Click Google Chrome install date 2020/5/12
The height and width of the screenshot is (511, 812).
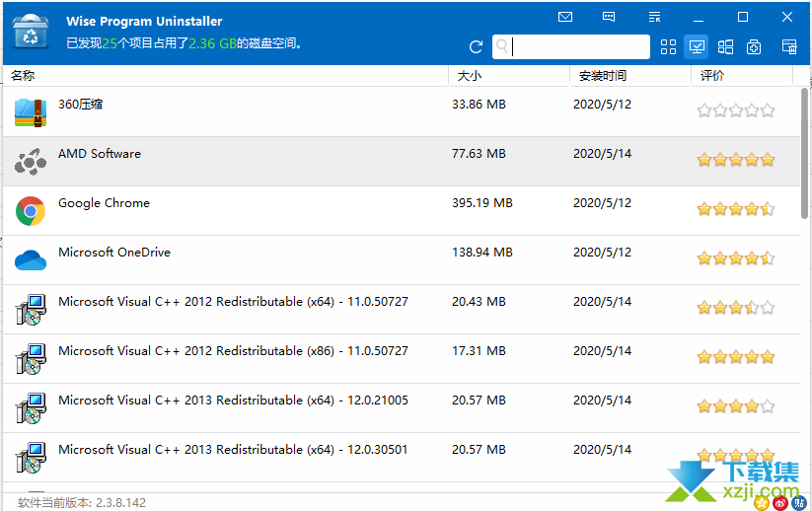[602, 203]
